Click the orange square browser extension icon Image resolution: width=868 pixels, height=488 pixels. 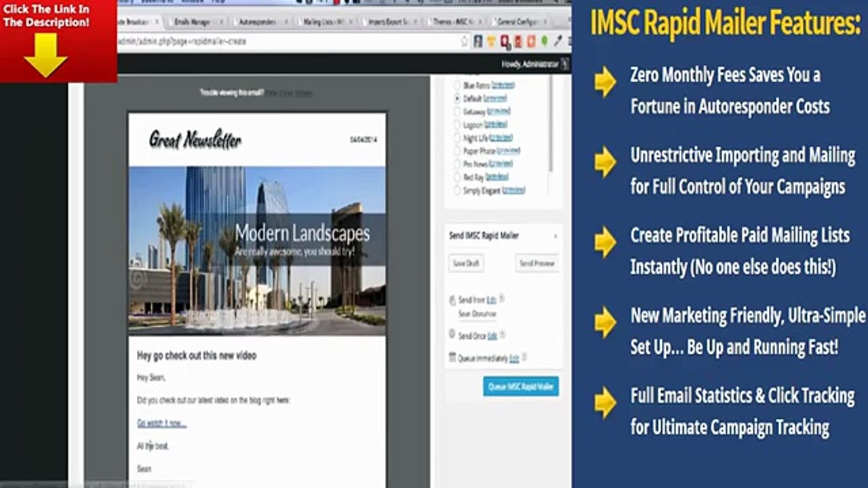pos(530,41)
